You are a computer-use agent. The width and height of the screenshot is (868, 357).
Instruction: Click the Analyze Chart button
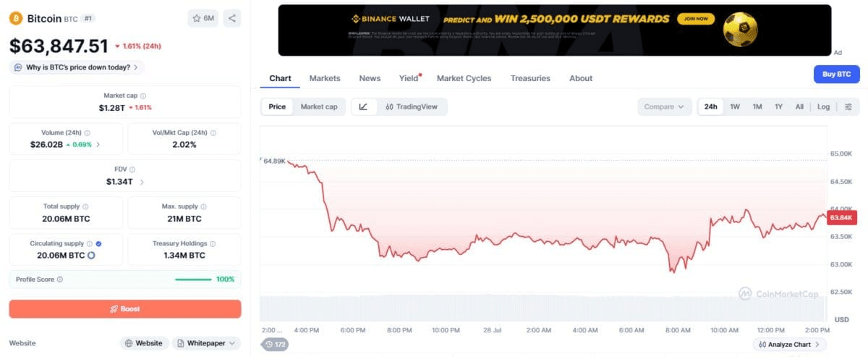(790, 344)
